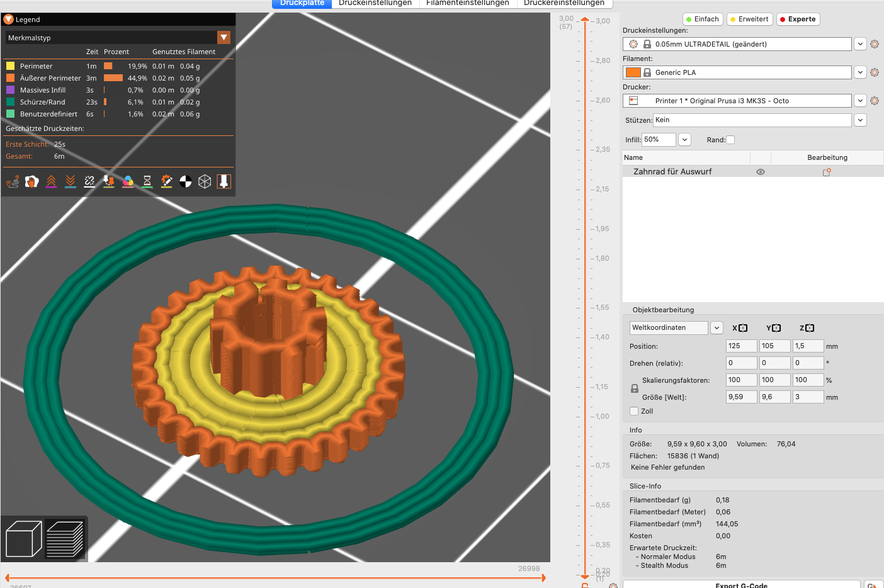884x588 pixels.
Task: Open the Stützen dropdown
Action: (x=860, y=120)
